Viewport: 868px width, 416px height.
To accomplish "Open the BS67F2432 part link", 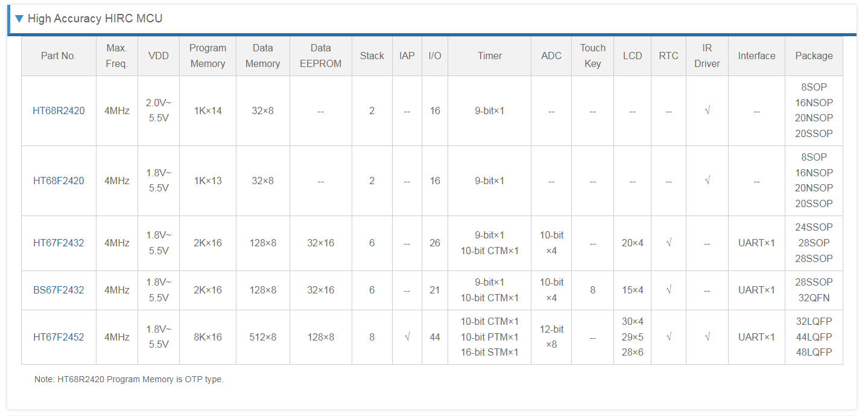I will pos(59,290).
